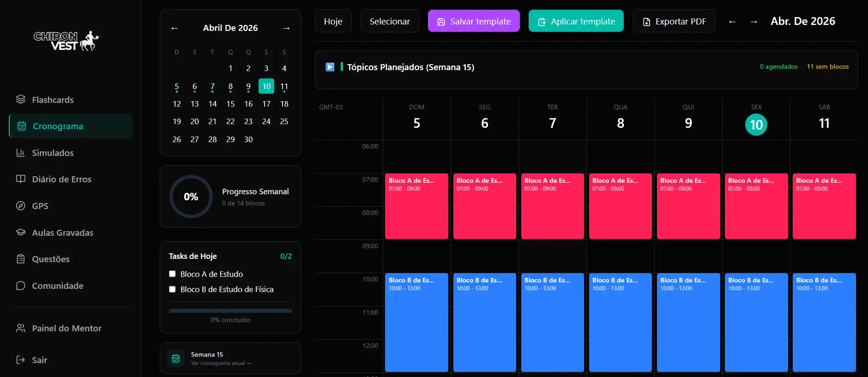Expand the Tópicos Planejados play toggle
868x377 pixels.
(330, 67)
